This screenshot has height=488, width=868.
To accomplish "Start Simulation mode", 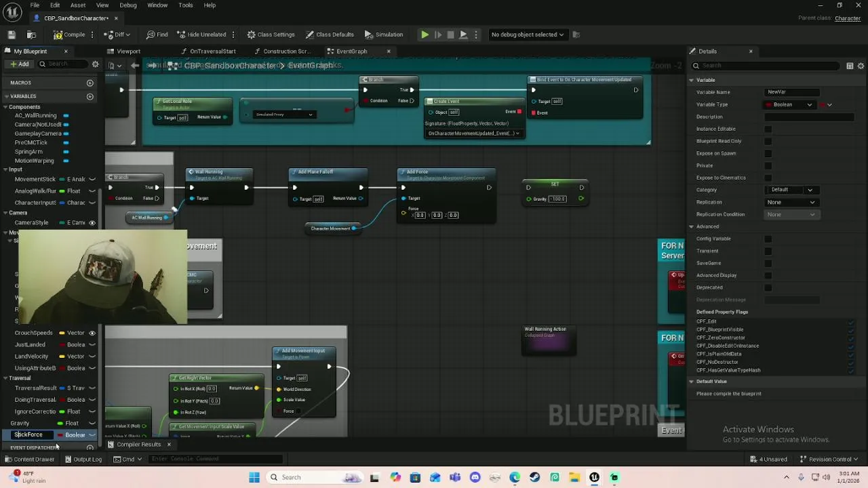I will coord(383,35).
